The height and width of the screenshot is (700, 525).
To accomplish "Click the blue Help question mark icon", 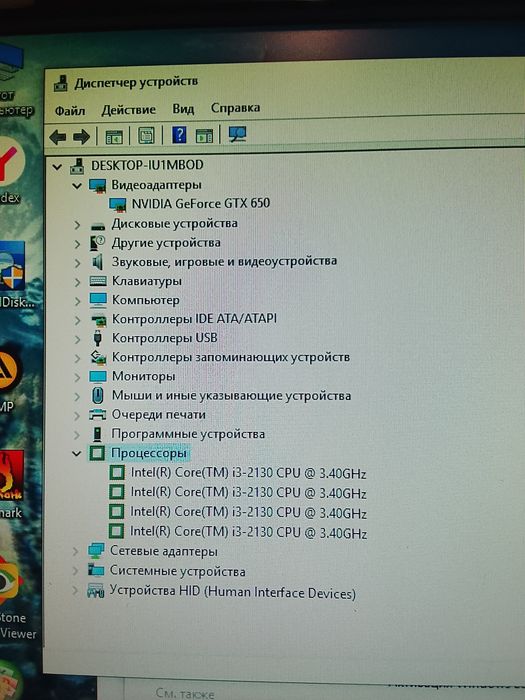I will coord(179,134).
